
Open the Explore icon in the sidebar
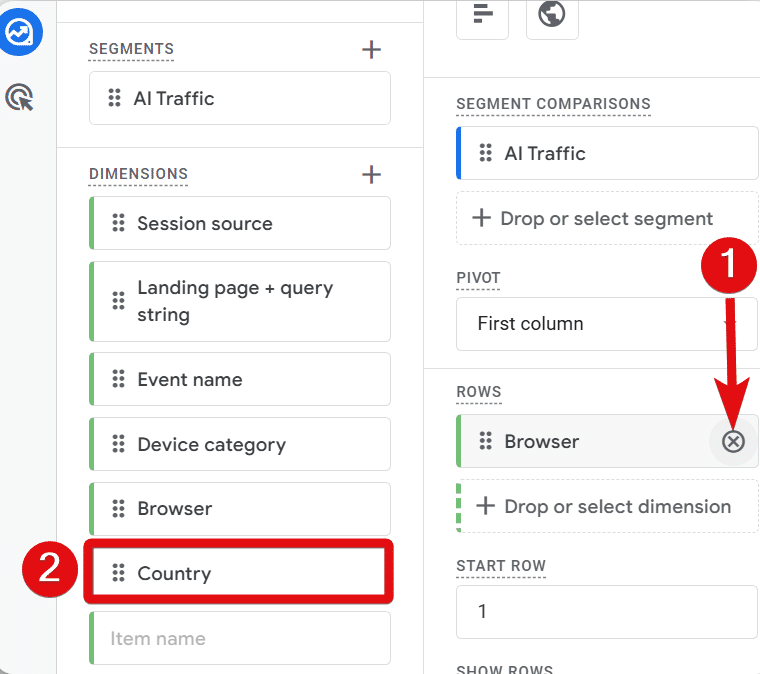pyautogui.click(x=19, y=32)
